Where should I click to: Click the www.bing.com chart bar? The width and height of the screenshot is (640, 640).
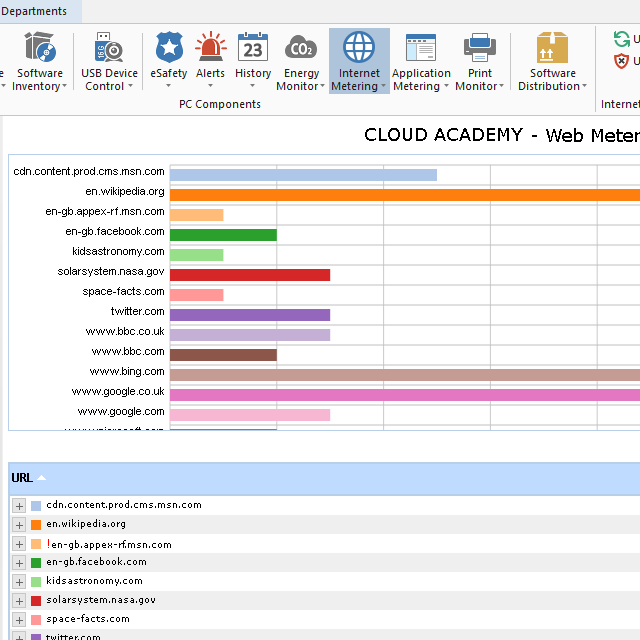pyautogui.click(x=405, y=375)
